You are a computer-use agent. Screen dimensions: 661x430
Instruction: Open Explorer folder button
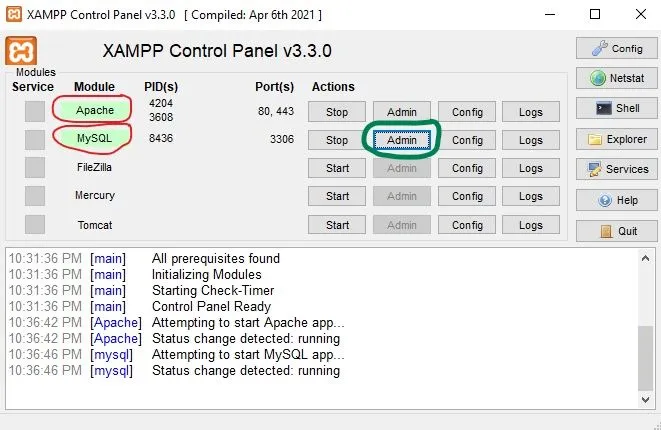[x=616, y=139]
